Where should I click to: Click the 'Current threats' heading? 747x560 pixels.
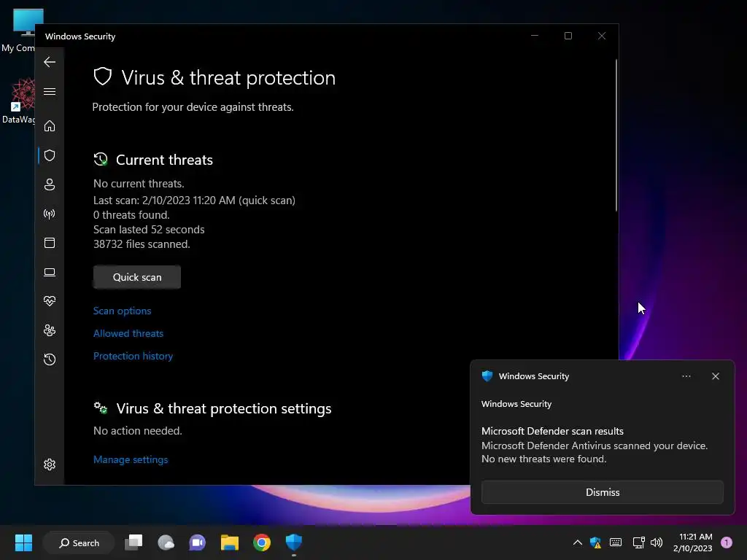click(164, 160)
